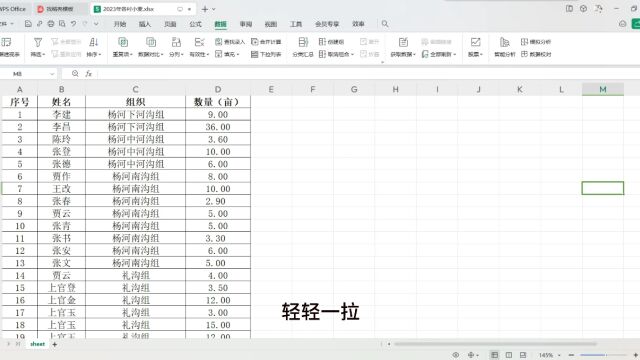Open the 公式 Formulas ribbon tab
Image resolution: width=640 pixels, height=360 pixels.
[195, 24]
